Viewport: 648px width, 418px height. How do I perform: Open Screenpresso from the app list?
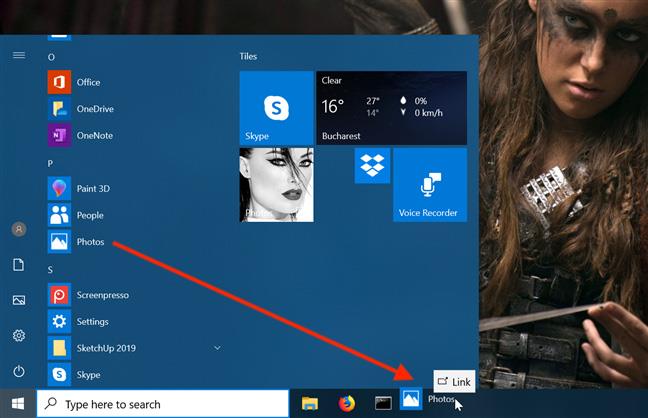(102, 295)
